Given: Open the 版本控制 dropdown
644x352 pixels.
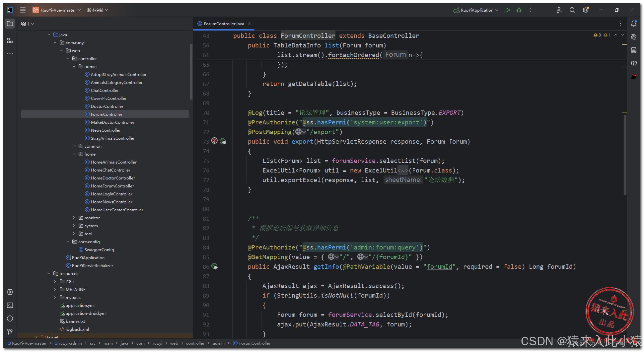Looking at the screenshot, I should [x=98, y=10].
